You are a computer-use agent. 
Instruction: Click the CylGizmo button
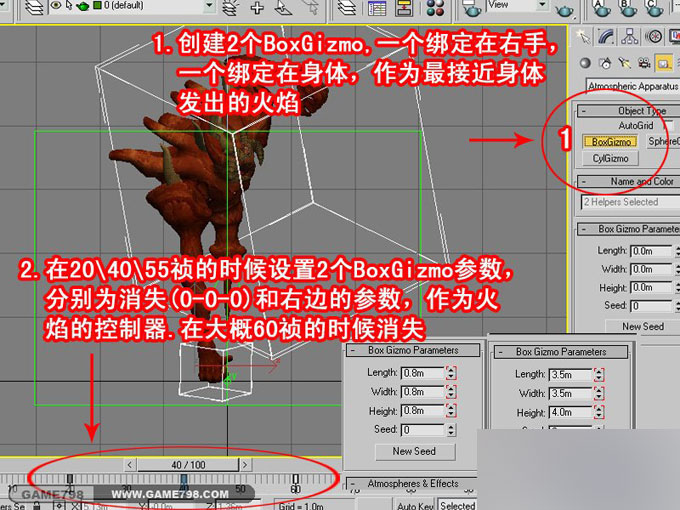[x=610, y=159]
